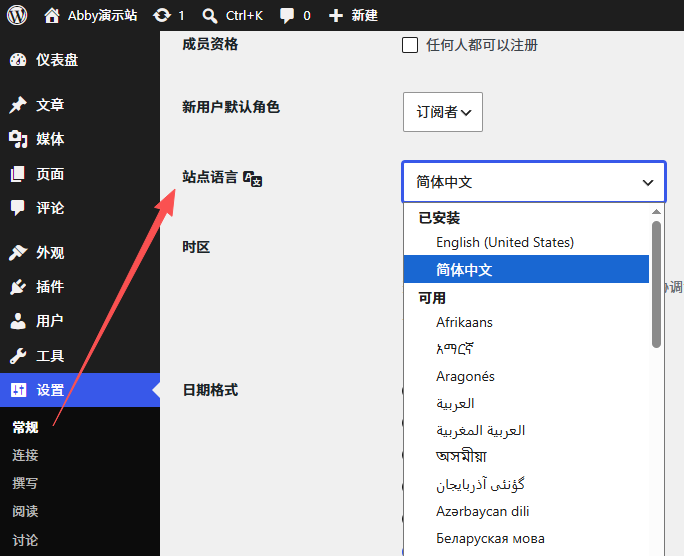
Task: Open the 用户 menu item
Action: pos(80,321)
